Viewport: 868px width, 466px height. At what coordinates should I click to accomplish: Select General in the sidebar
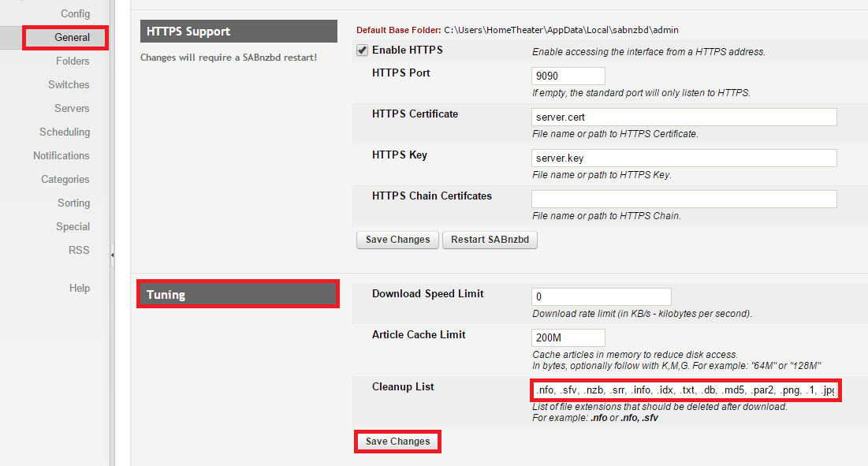coord(72,38)
